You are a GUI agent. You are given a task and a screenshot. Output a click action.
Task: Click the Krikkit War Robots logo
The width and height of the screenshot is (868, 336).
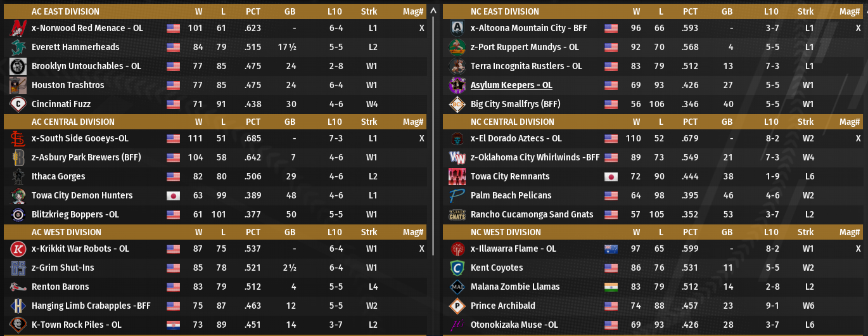pos(18,249)
